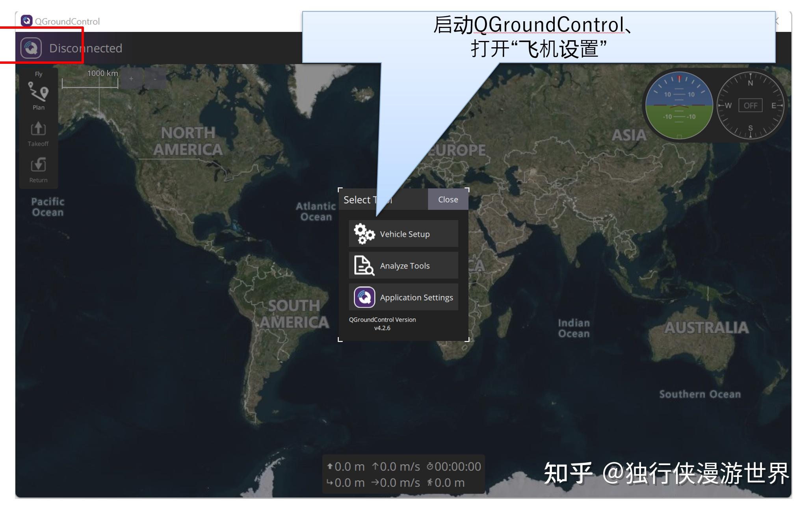Click the OFF heading box inside the compass
This screenshot has height=508, width=812.
click(750, 106)
